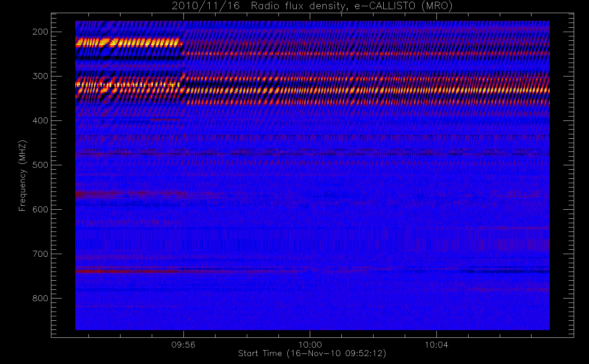Click the 200 frequency tick label
This screenshot has width=589, height=364.
coord(40,32)
